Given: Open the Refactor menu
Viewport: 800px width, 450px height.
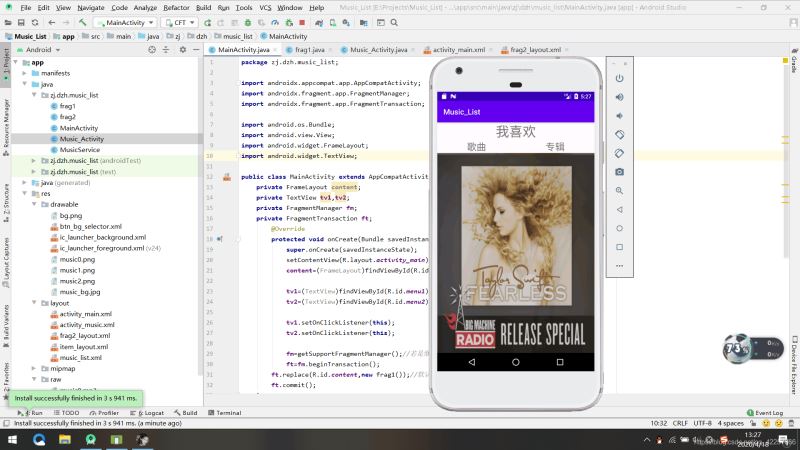Looking at the screenshot, I should point(176,7).
